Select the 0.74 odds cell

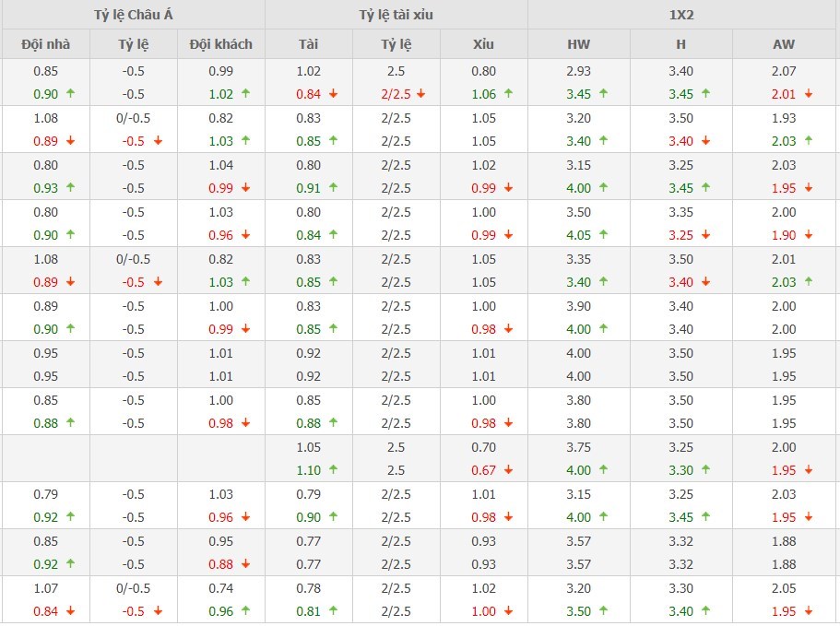pyautogui.click(x=221, y=588)
